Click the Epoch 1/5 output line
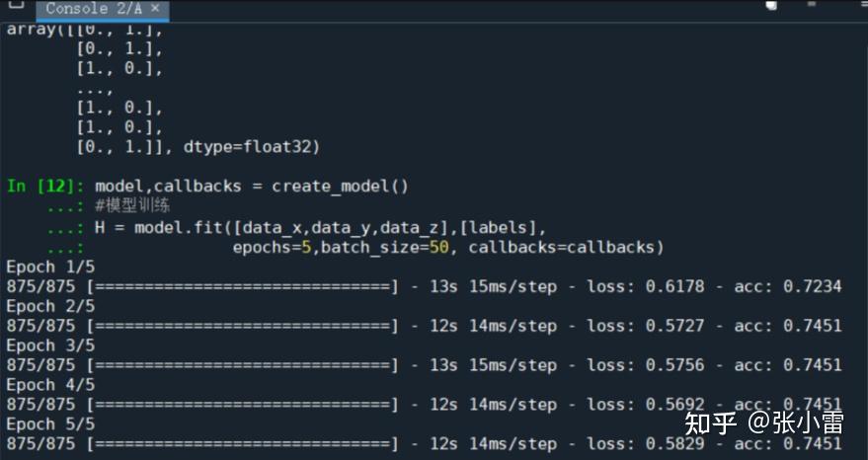This screenshot has width=868, height=460. coord(50,267)
